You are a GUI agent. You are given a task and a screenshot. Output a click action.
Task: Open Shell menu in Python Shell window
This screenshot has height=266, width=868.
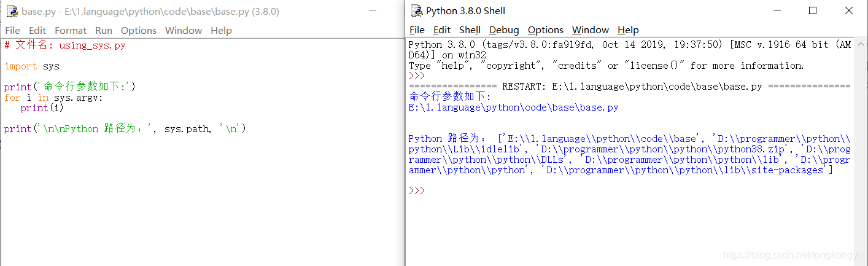pos(470,29)
